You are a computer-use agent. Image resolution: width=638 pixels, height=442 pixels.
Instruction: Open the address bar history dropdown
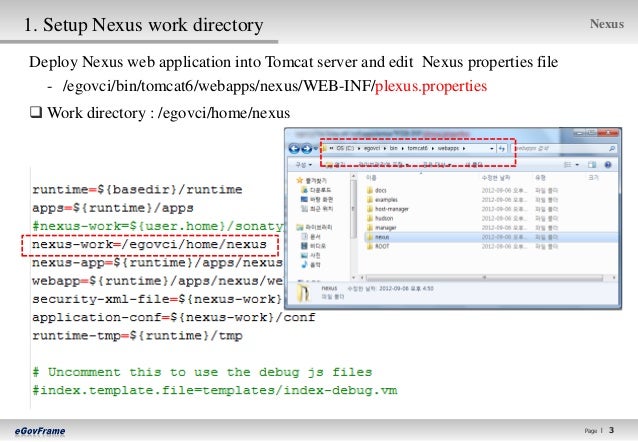click(492, 149)
